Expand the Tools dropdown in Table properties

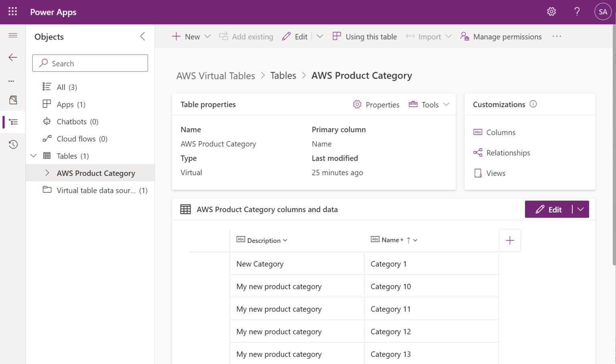click(x=447, y=104)
